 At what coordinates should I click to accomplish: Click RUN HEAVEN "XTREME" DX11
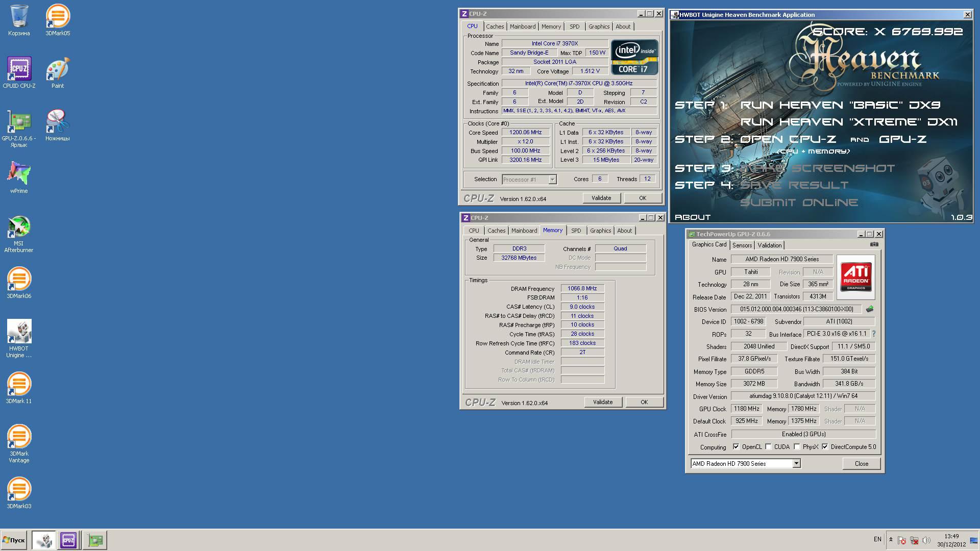(x=849, y=122)
